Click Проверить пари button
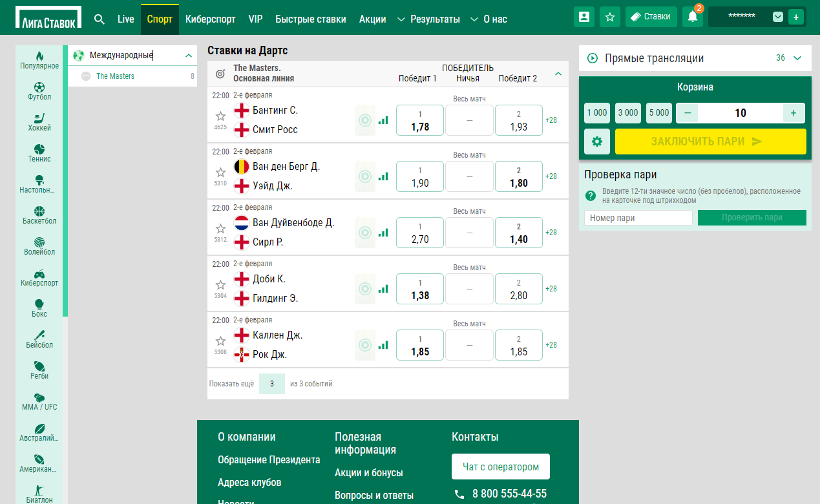The height and width of the screenshot is (504, 820). coord(752,218)
